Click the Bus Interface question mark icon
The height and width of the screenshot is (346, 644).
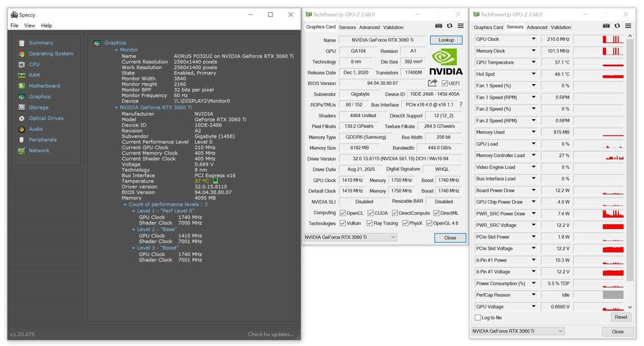coord(460,105)
